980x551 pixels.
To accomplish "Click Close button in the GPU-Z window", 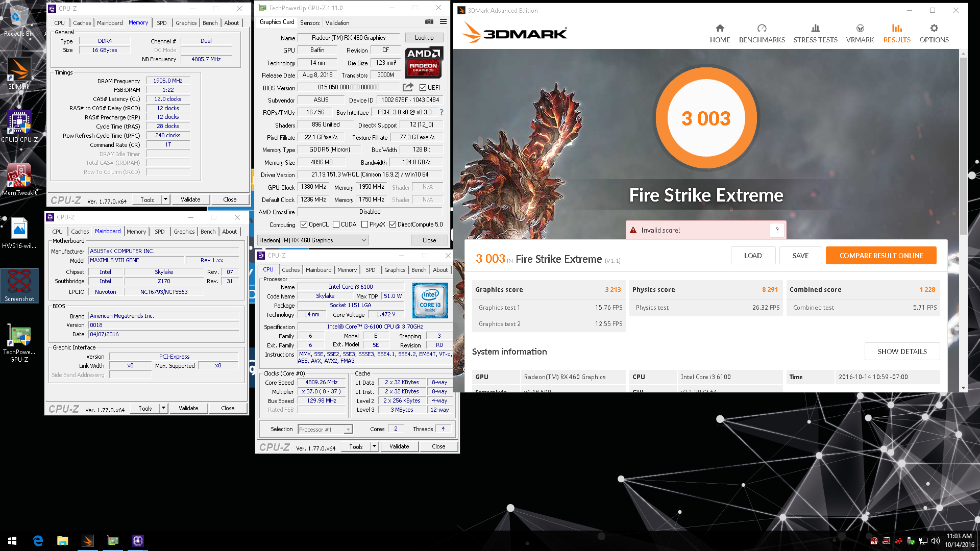I will (x=429, y=240).
